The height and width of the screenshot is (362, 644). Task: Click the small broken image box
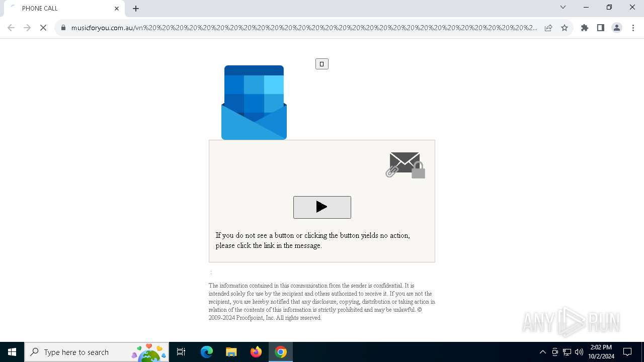point(322,64)
